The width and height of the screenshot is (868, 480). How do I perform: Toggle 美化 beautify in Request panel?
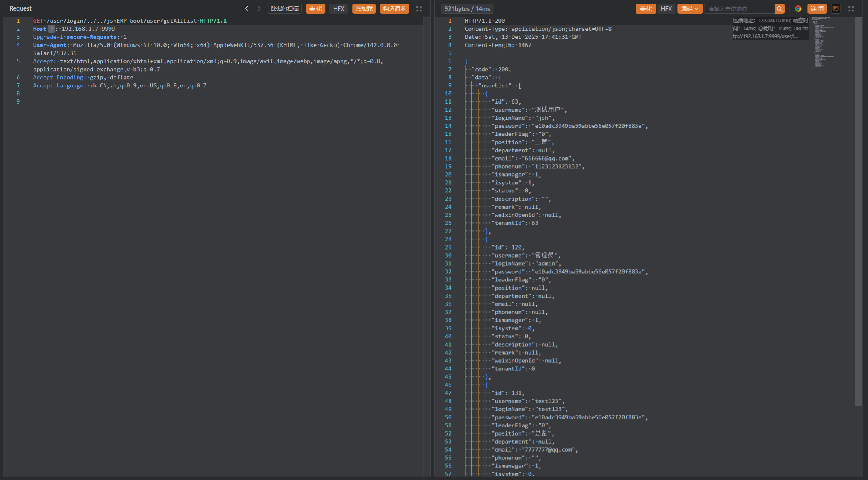(315, 8)
